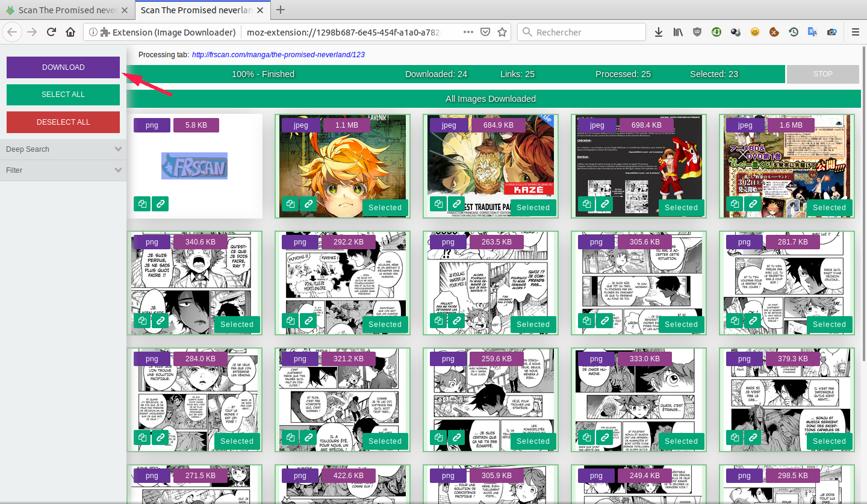Click the copy icon on the 284.0 KB image

[142, 438]
